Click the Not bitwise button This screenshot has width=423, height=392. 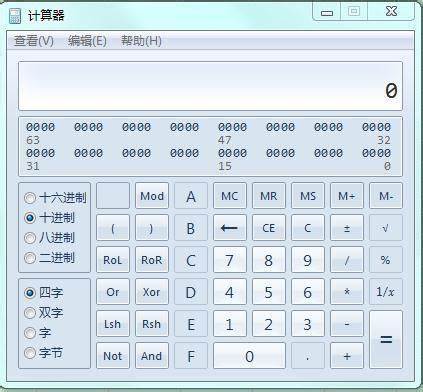tap(113, 356)
